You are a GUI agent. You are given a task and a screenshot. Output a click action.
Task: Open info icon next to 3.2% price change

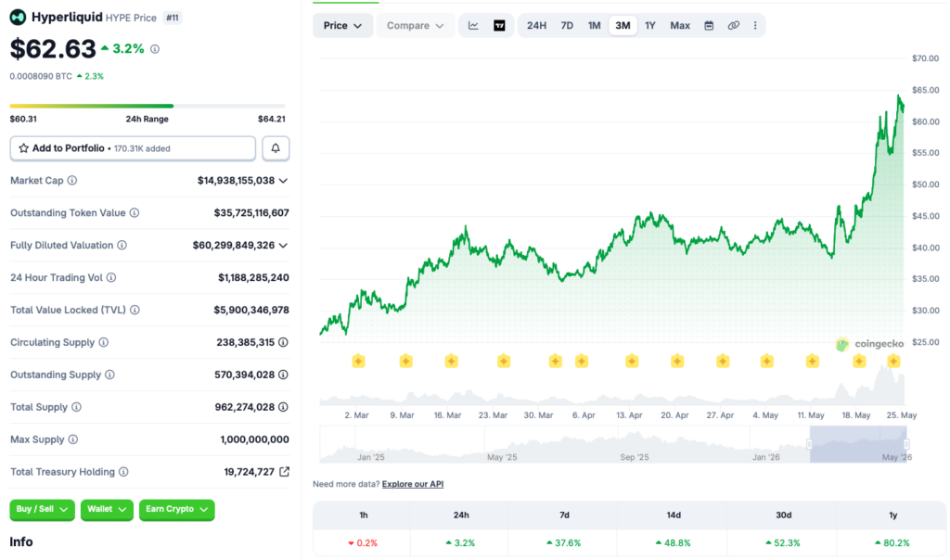pos(155,49)
